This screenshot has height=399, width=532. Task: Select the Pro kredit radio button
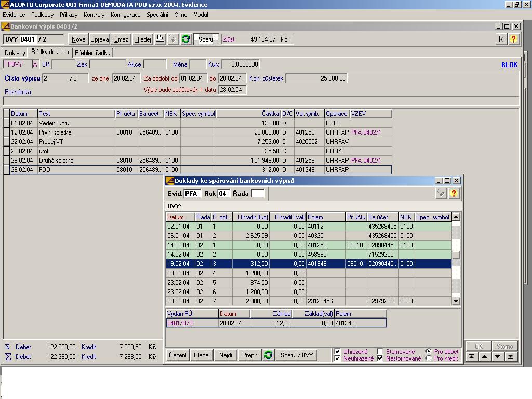tap(429, 358)
